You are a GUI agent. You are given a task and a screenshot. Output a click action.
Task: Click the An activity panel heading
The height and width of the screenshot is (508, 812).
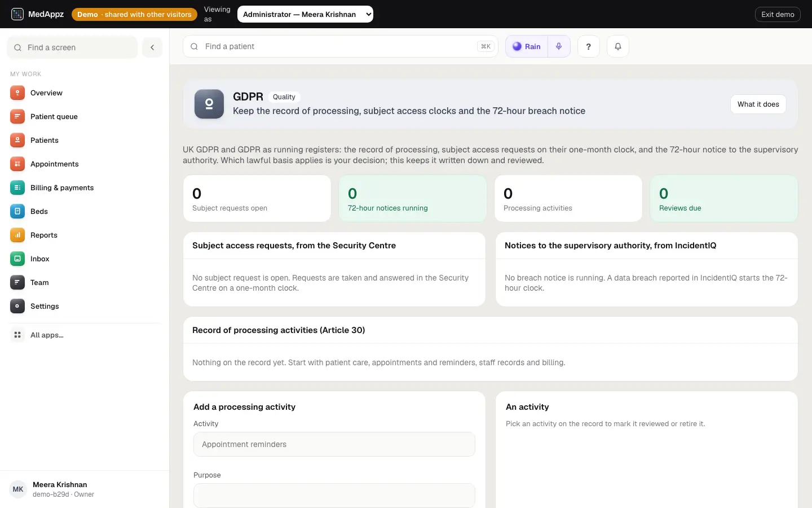click(x=527, y=407)
